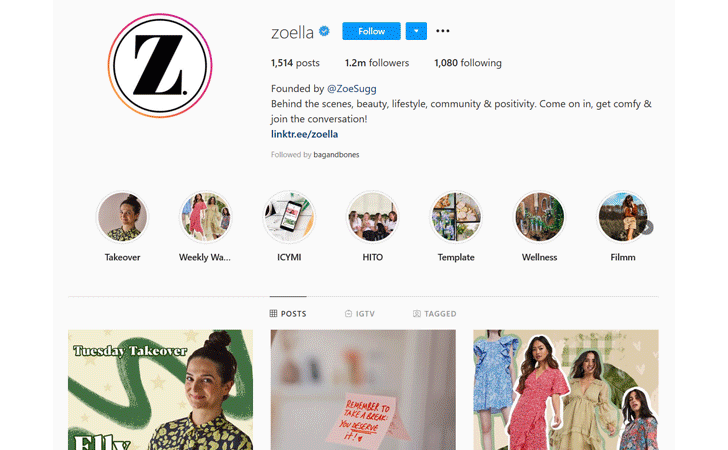Open the HITO story highlight
Image resolution: width=728 pixels, height=450 pixels.
pos(372,217)
